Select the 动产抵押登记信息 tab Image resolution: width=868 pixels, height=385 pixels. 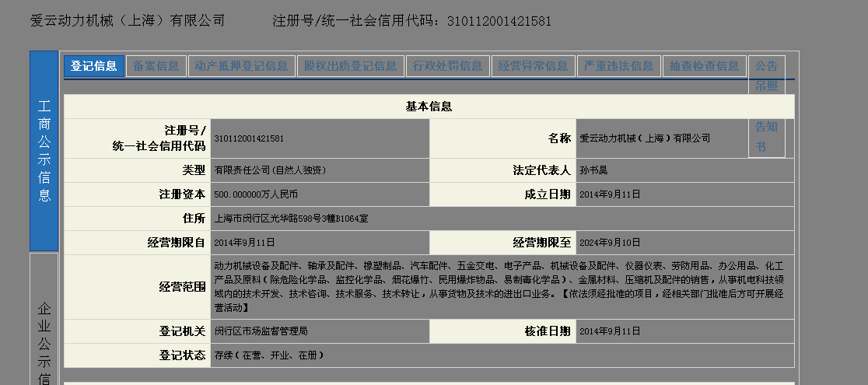[x=241, y=66]
